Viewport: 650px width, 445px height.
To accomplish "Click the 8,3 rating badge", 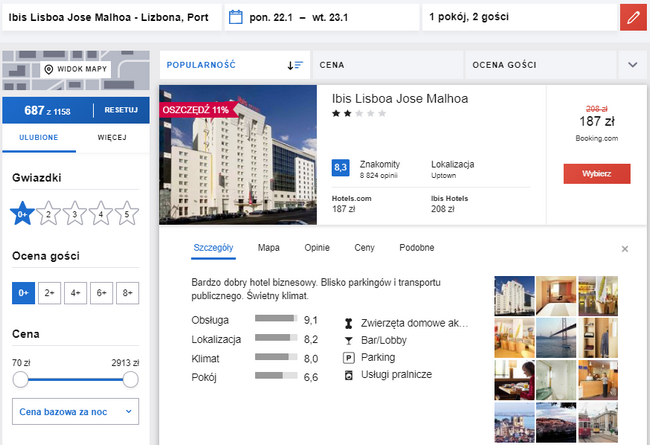I will [340, 168].
